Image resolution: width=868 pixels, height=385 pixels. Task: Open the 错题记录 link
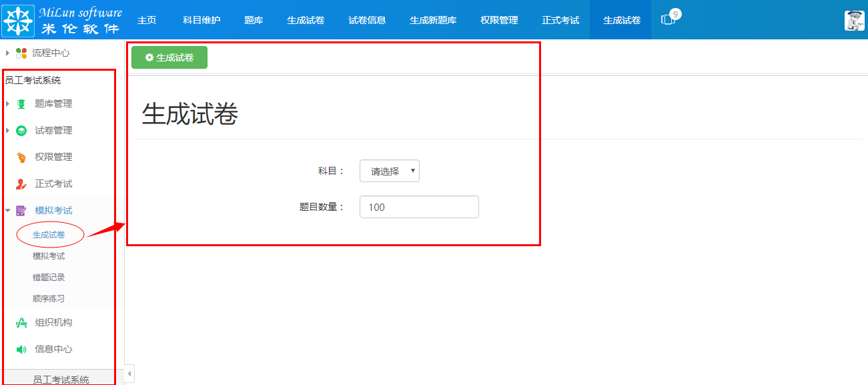point(49,277)
